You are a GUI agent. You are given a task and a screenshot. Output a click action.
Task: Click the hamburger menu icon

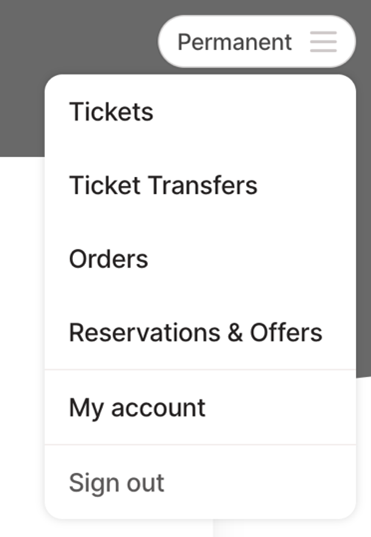323,41
